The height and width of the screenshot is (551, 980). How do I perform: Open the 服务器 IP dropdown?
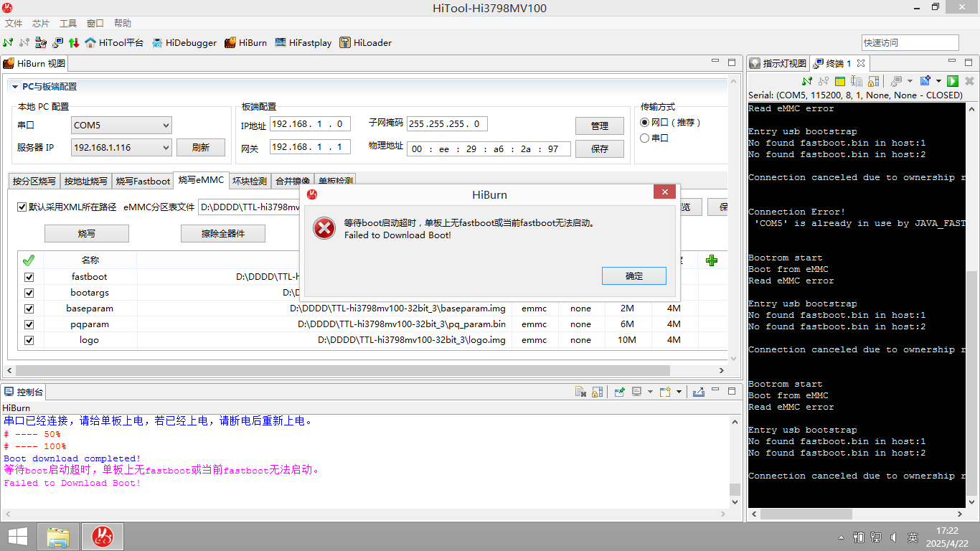pos(121,148)
